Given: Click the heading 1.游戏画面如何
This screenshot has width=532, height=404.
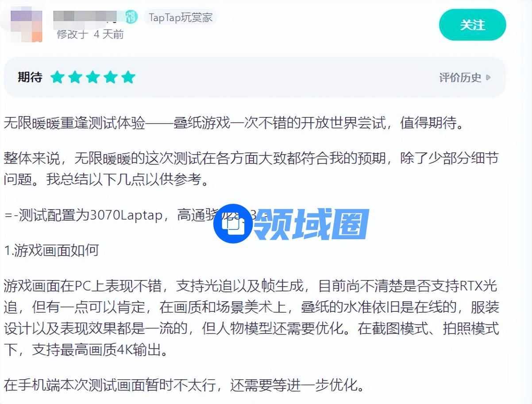Looking at the screenshot, I should [x=51, y=250].
